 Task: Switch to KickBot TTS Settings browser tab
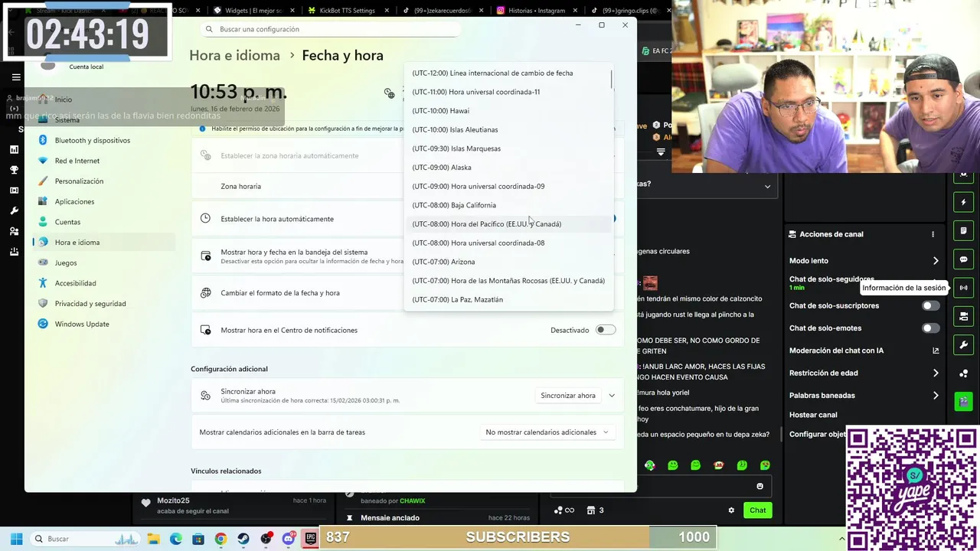click(x=348, y=11)
